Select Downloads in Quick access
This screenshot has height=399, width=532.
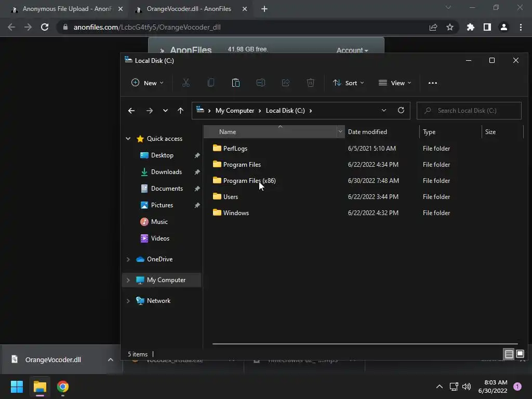[x=166, y=171]
